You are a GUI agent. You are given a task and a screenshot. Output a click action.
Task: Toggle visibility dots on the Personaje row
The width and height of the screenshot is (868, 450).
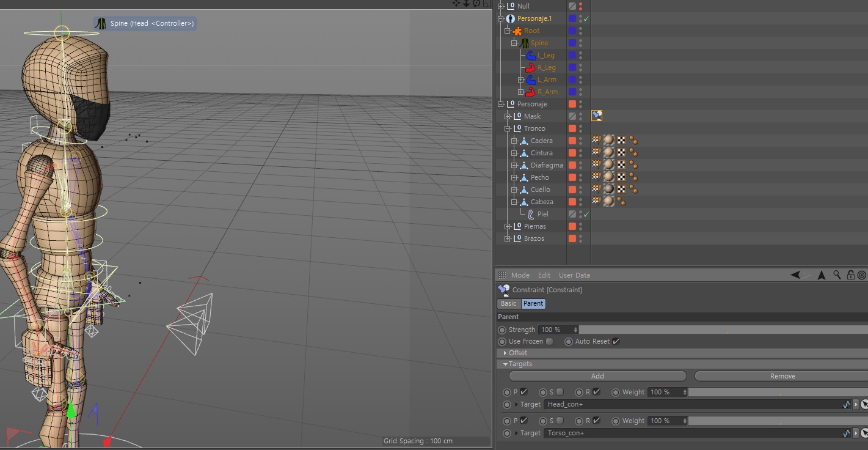pos(580,104)
